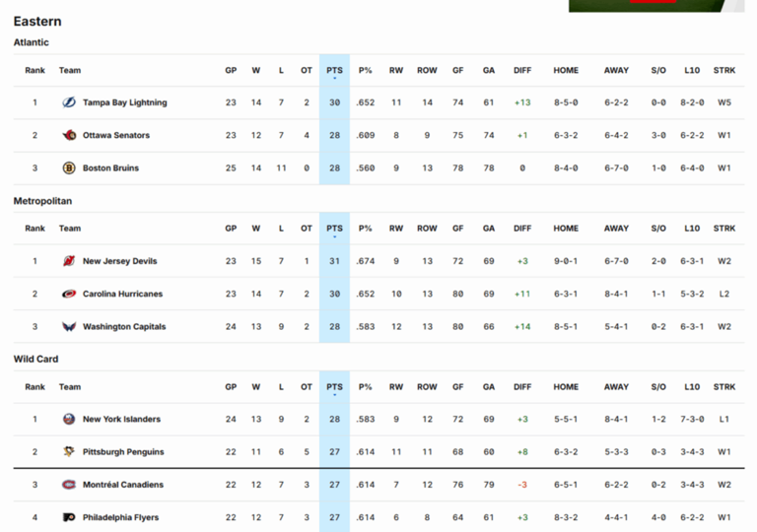This screenshot has height=532, width=757.
Task: Sort Atlantic table by STRK column
Action: click(724, 71)
